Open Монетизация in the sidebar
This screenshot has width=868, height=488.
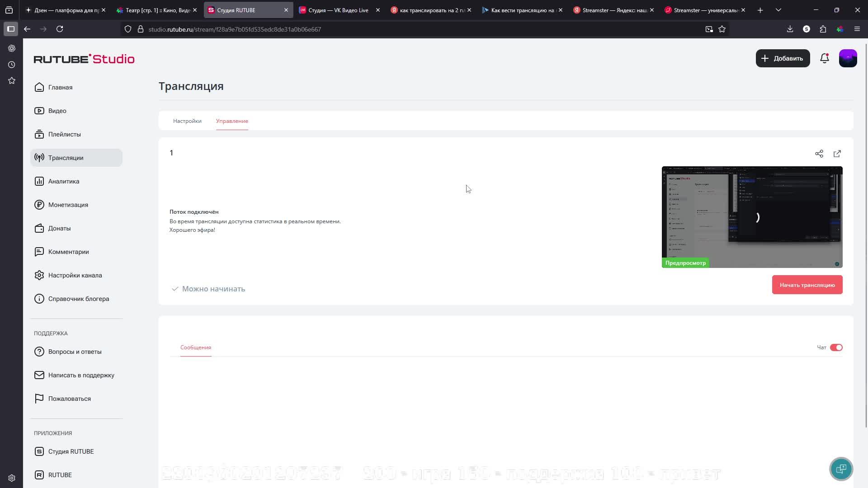(x=68, y=205)
